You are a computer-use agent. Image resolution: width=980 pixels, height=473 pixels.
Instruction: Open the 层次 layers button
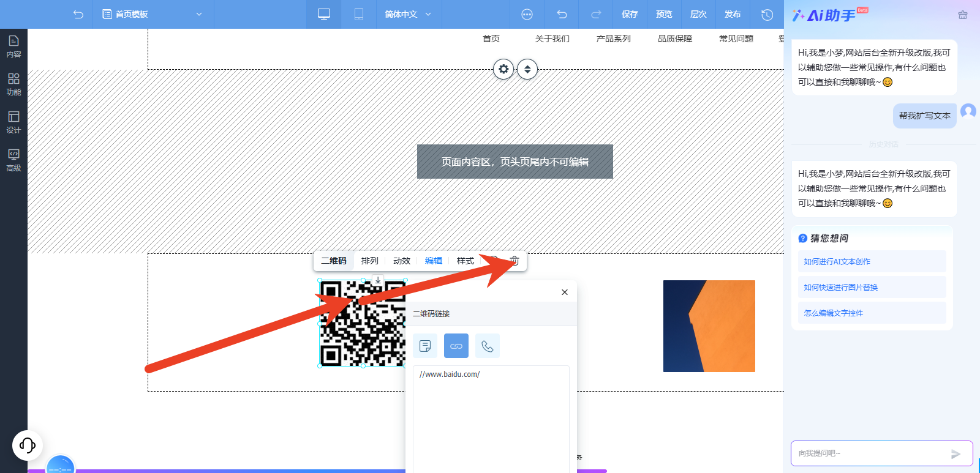click(698, 14)
